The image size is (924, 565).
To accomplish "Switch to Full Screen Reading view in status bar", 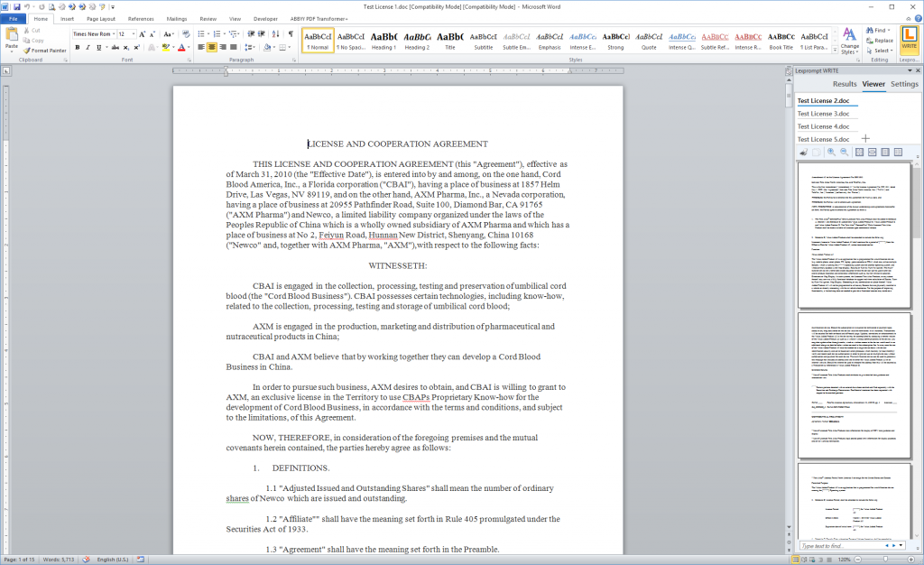I will pos(804,559).
